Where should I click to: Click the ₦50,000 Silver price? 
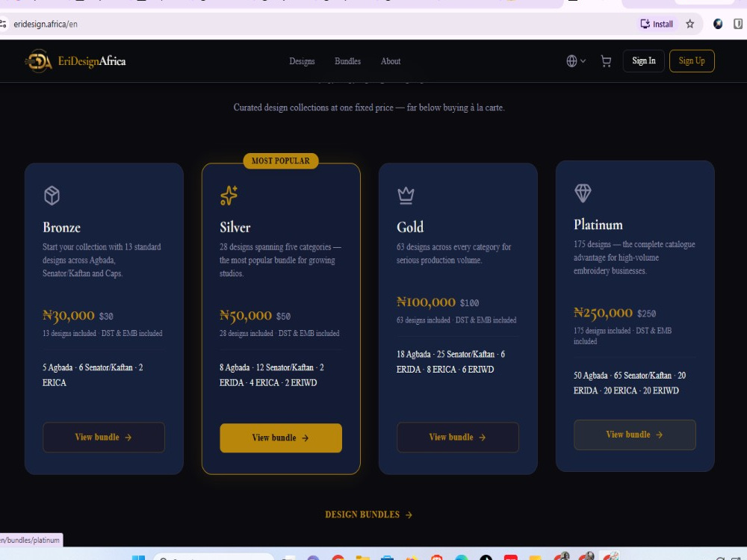click(x=246, y=316)
